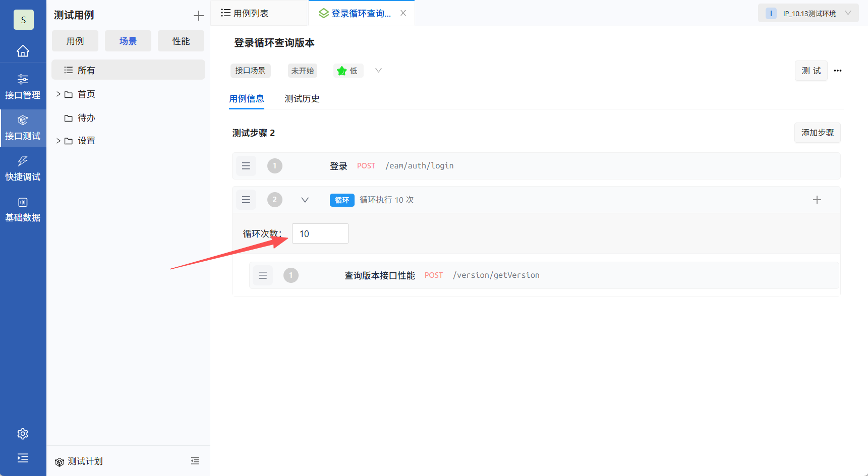Select the 快捷调试 sidebar icon
868x476 pixels.
click(23, 168)
